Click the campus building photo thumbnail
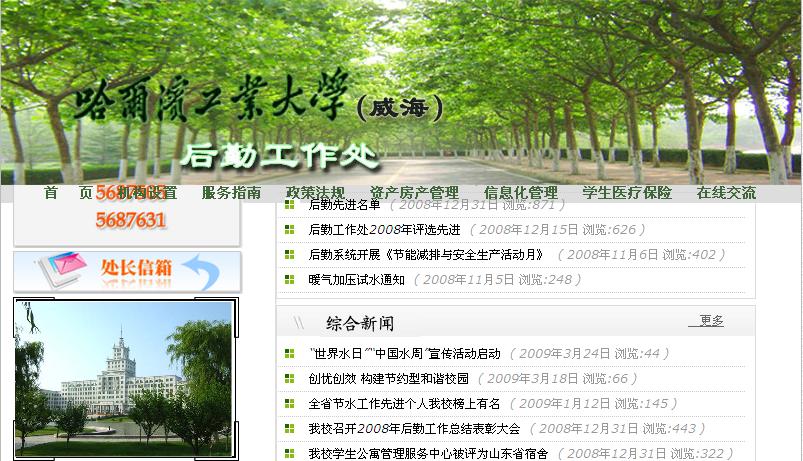 (x=126, y=378)
